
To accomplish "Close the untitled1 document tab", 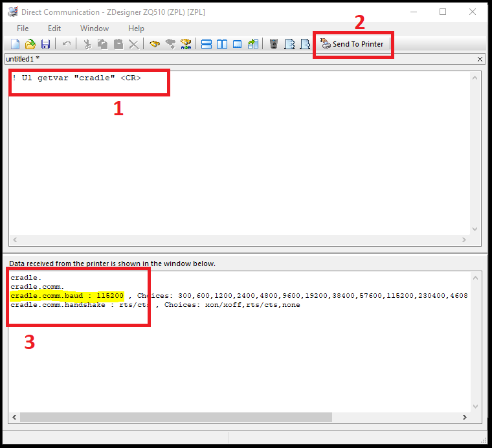I will pyautogui.click(x=480, y=59).
